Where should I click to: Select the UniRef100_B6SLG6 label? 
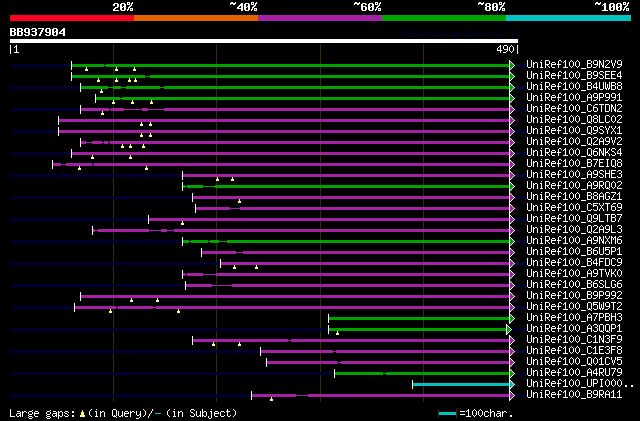pyautogui.click(x=574, y=285)
